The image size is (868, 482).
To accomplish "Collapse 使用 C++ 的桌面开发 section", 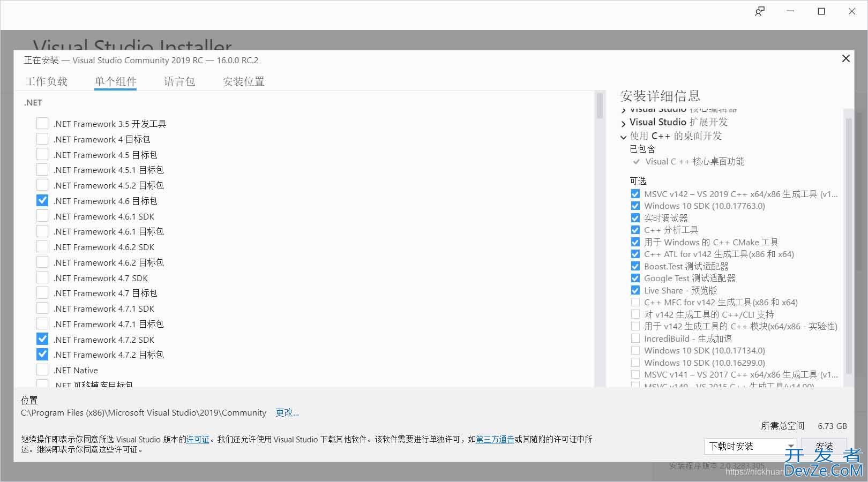I will (x=623, y=137).
